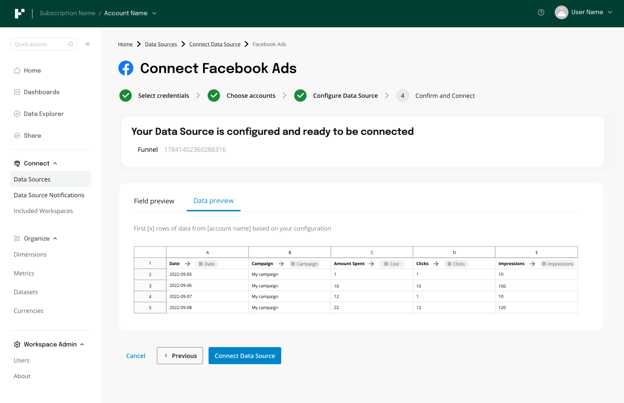Open the help question mark icon
Image resolution: width=624 pixels, height=403 pixels.
click(541, 13)
